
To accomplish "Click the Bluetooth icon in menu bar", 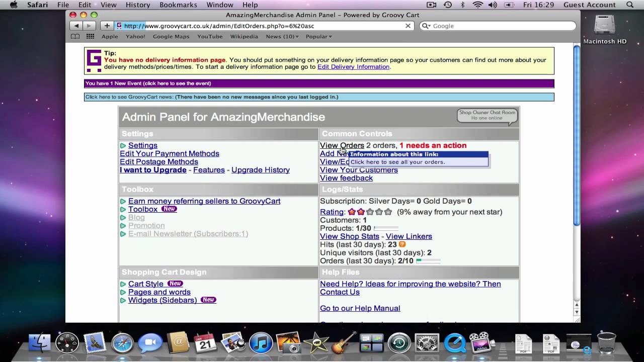I will 463,5.
